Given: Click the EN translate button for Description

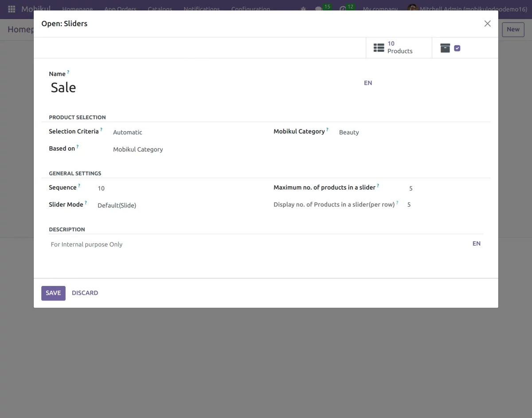Looking at the screenshot, I should click(x=477, y=243).
